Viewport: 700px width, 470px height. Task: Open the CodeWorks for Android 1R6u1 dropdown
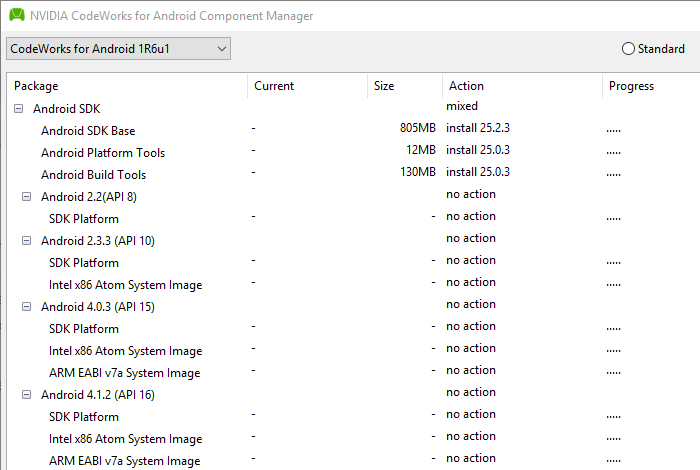point(118,49)
